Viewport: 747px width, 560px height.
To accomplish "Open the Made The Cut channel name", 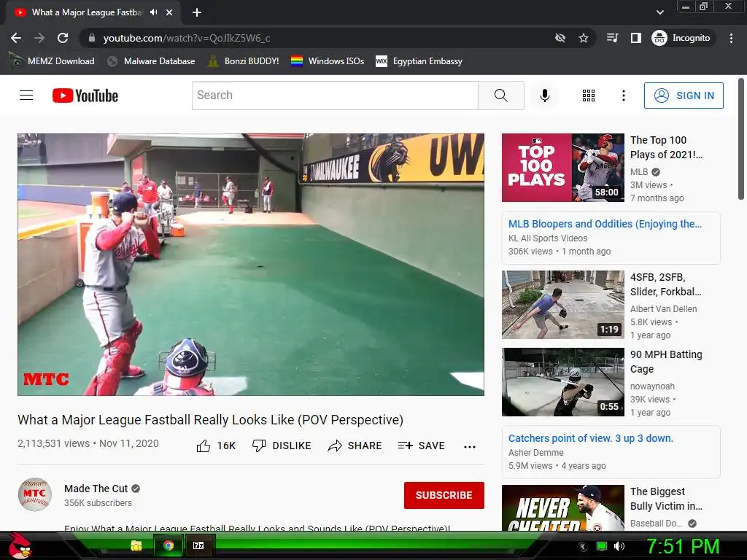I will pyautogui.click(x=96, y=489).
